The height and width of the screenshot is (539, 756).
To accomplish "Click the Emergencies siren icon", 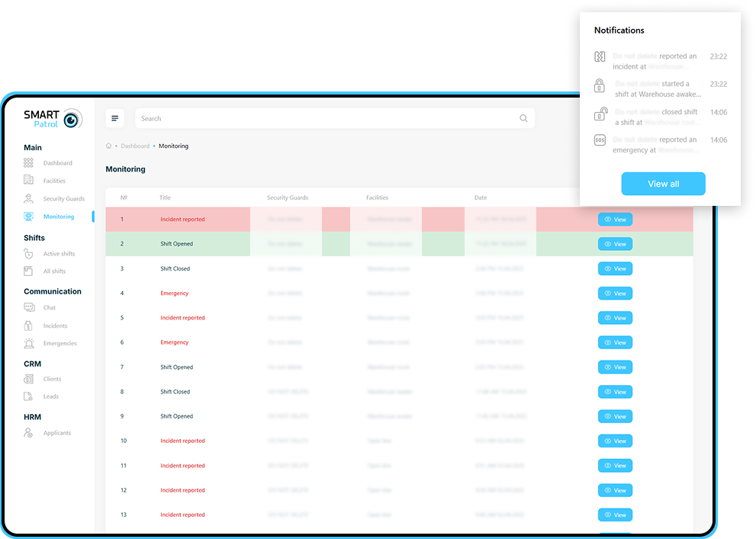I will pyautogui.click(x=29, y=343).
